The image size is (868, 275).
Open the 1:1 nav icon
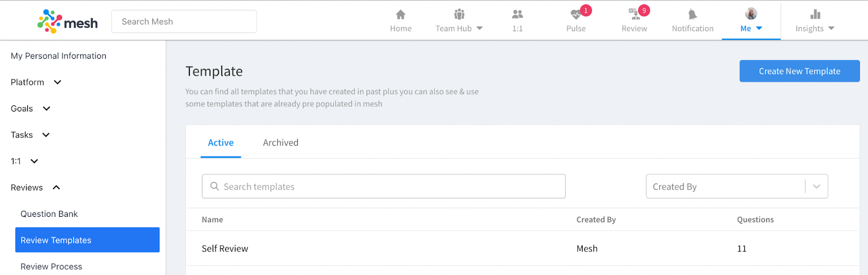pyautogui.click(x=518, y=14)
